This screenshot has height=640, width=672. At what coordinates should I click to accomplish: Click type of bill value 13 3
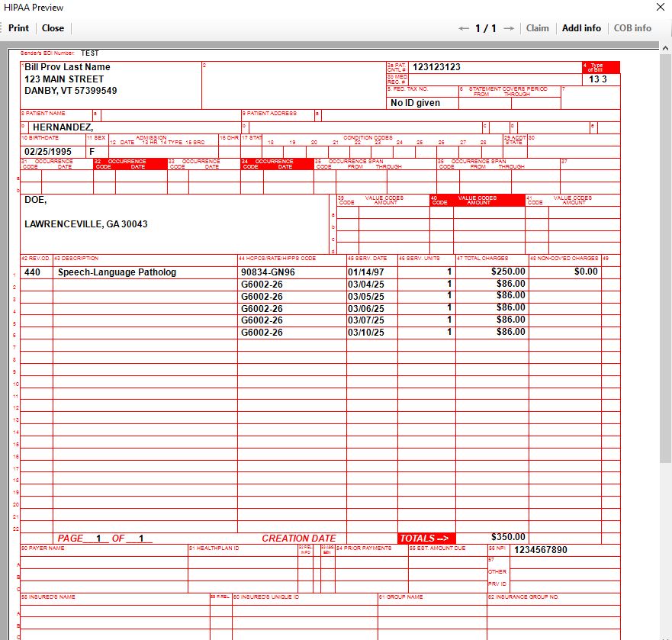[597, 79]
